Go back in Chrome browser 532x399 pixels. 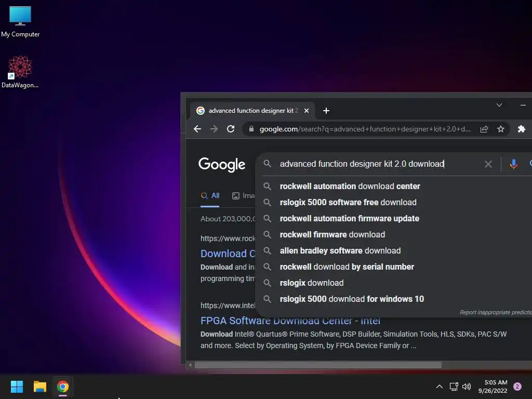pos(197,129)
